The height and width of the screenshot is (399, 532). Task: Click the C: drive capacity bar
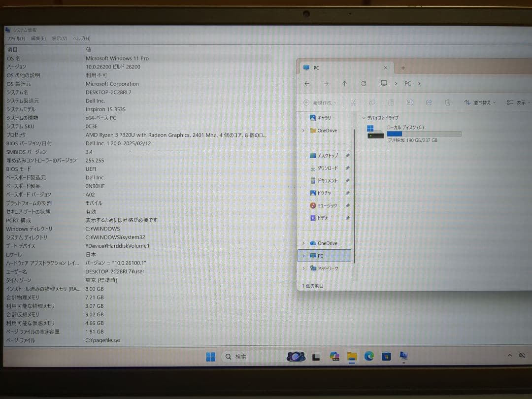(424, 134)
